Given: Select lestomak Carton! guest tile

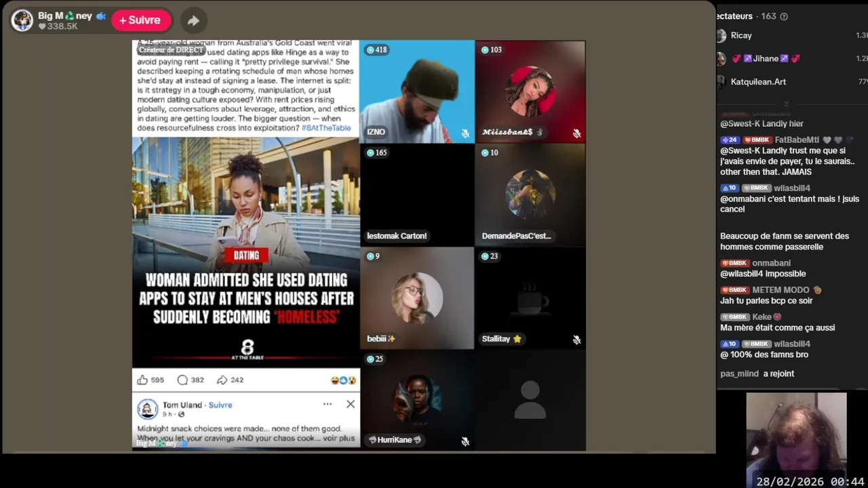Looking at the screenshot, I should [x=417, y=195].
